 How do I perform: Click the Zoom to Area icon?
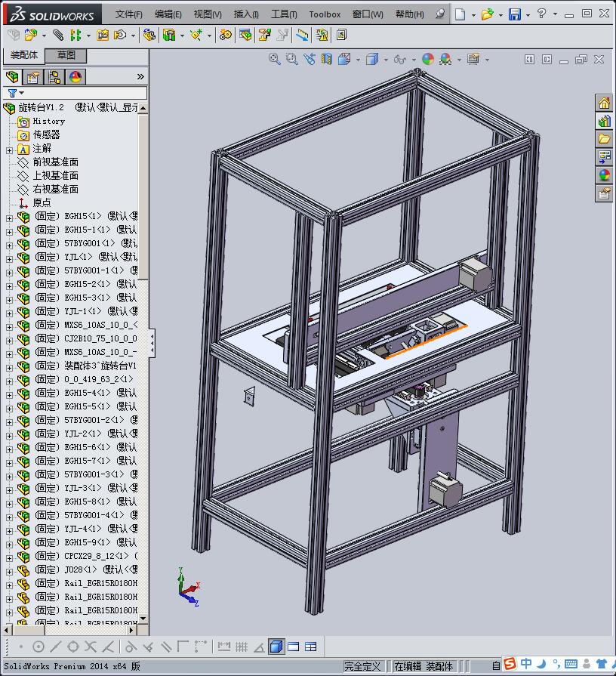pyautogui.click(x=292, y=59)
